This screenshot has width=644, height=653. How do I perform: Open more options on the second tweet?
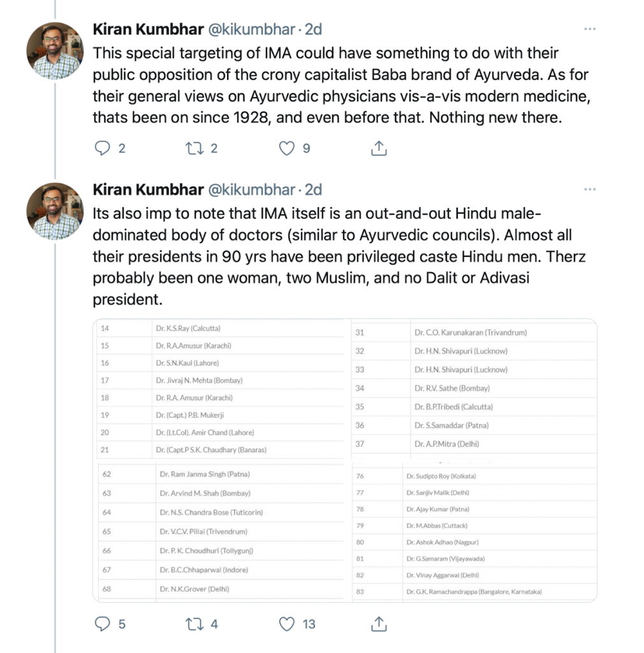coord(590,189)
